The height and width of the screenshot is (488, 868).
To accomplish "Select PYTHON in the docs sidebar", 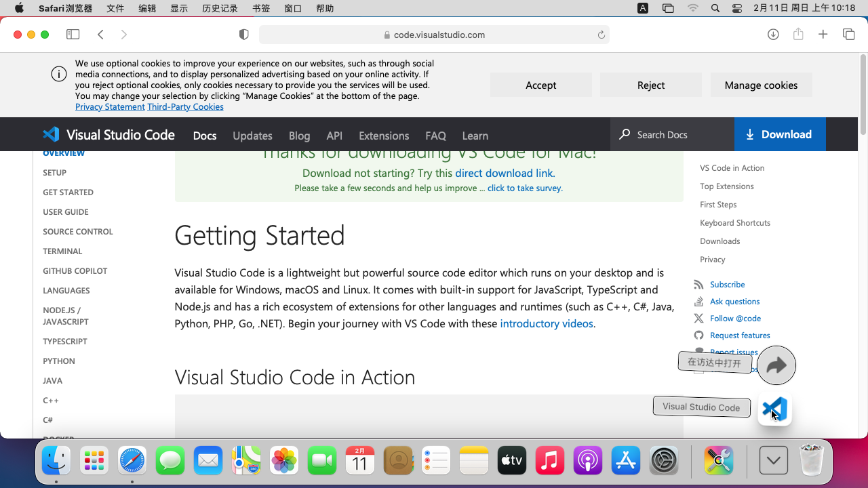I will tap(59, 361).
